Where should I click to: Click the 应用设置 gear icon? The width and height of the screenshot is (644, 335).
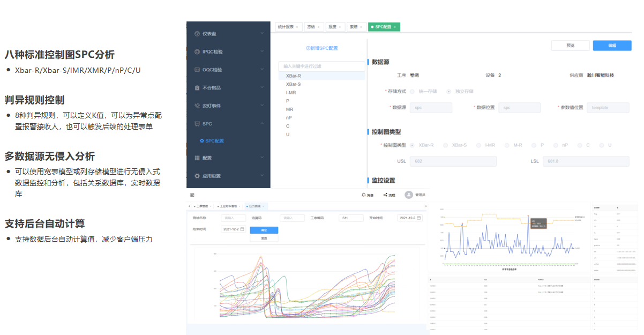pos(197,176)
